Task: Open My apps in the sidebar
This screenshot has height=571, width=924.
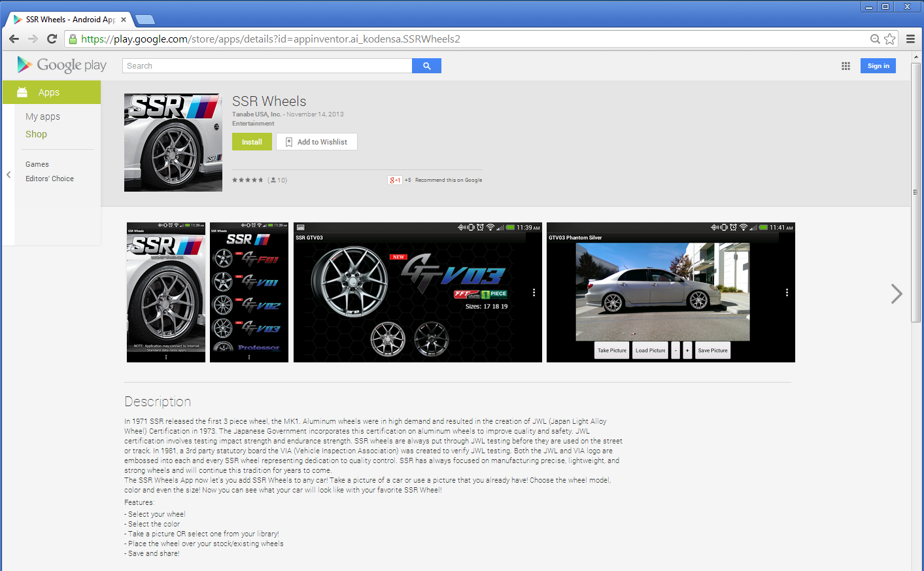Action: (43, 116)
